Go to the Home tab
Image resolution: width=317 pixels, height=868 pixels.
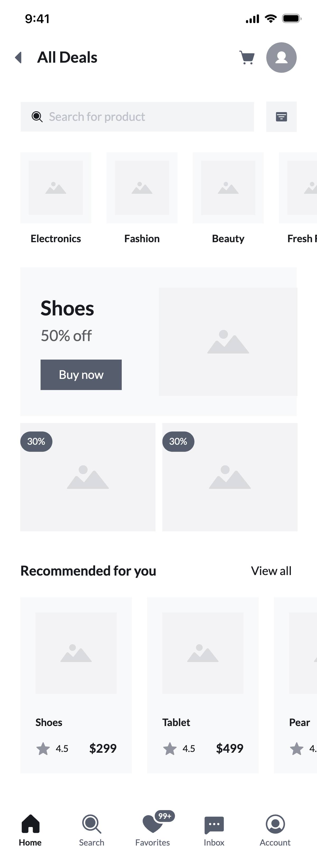[30, 830]
